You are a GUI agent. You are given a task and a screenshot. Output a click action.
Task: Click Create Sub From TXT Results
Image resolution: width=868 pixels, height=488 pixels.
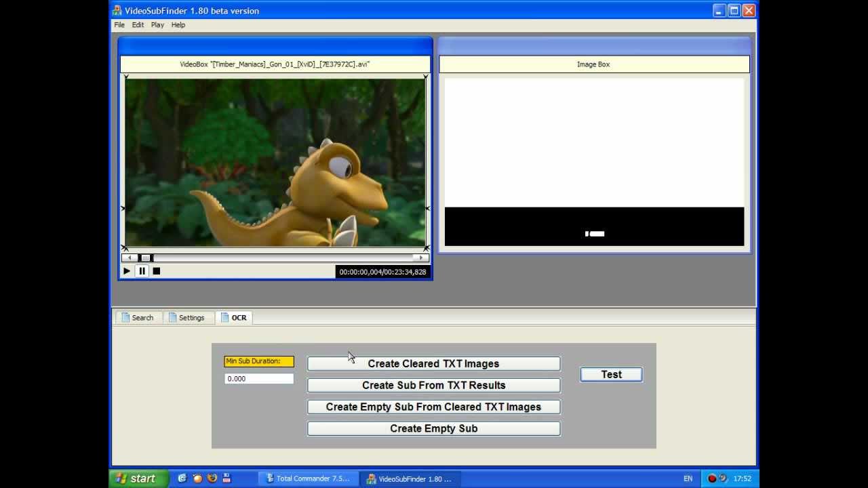pyautogui.click(x=434, y=386)
